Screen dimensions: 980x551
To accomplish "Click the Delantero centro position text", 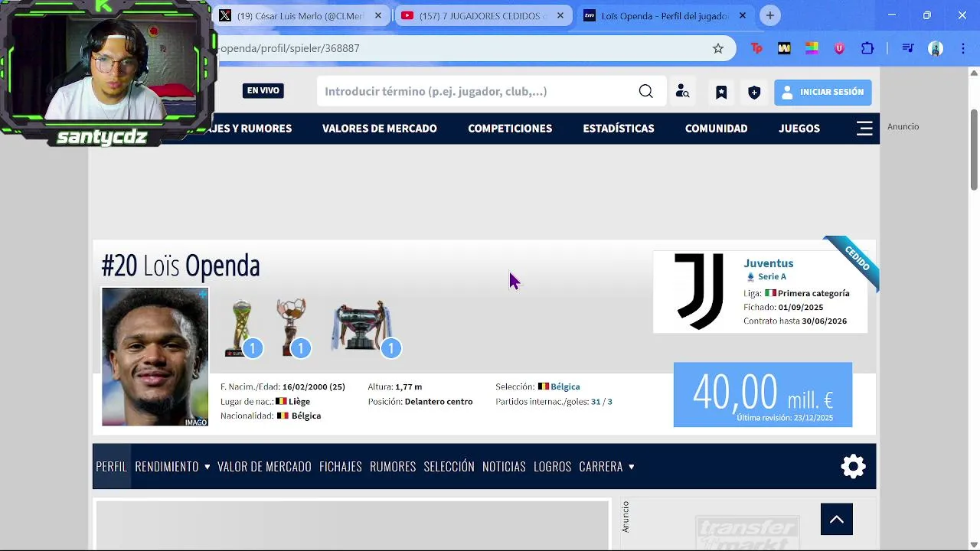I will 439,402.
